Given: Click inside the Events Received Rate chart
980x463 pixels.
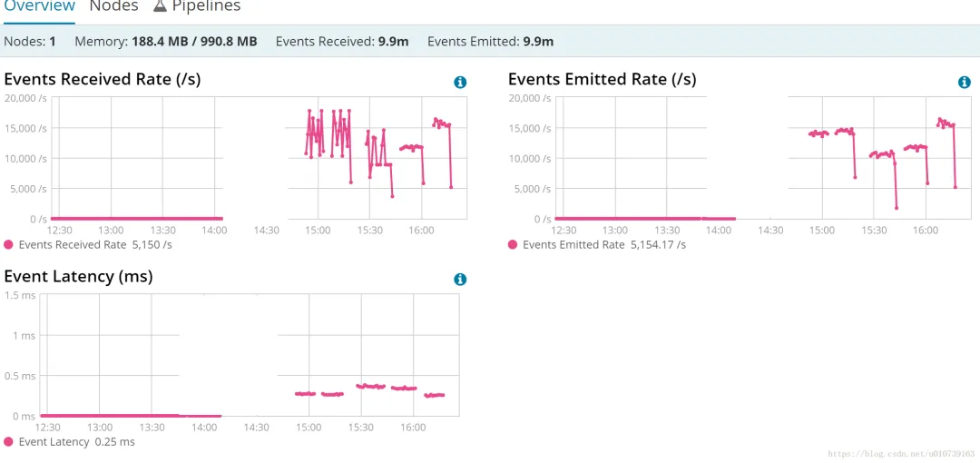Looking at the screenshot, I should coord(258,158).
